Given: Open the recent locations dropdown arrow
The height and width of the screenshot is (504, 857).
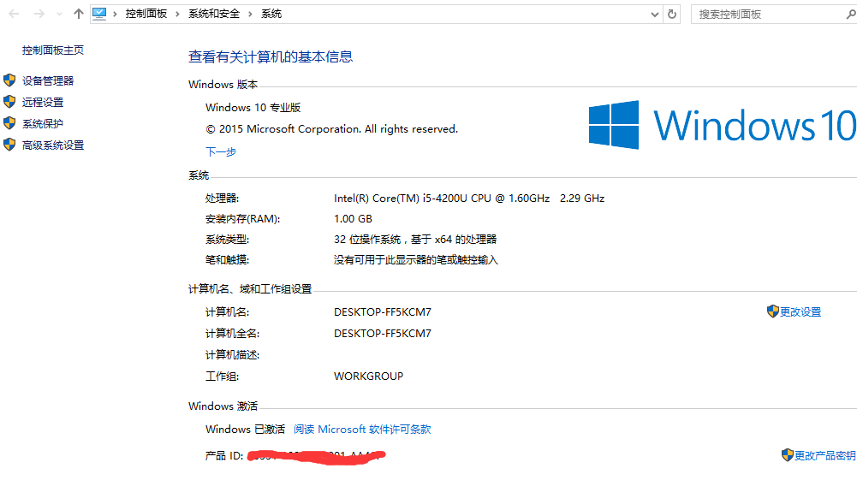Looking at the screenshot, I should [x=60, y=15].
